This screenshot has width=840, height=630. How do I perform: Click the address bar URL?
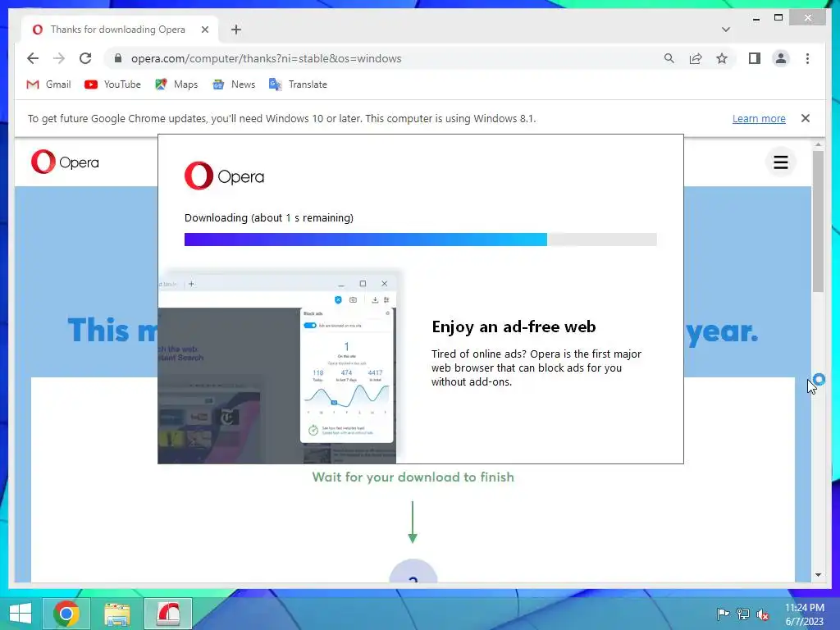267,58
